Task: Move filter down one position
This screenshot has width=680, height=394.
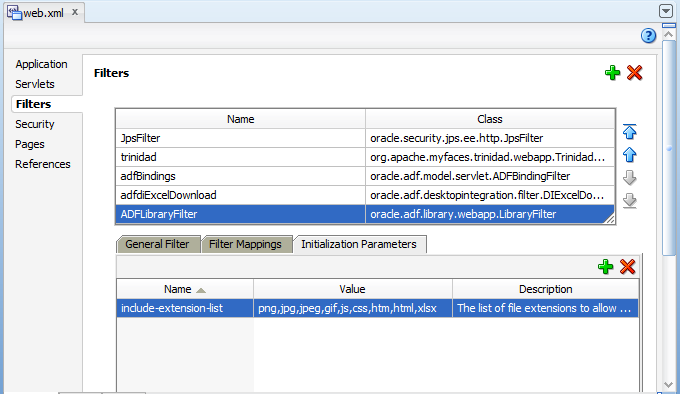Action: [x=630, y=178]
